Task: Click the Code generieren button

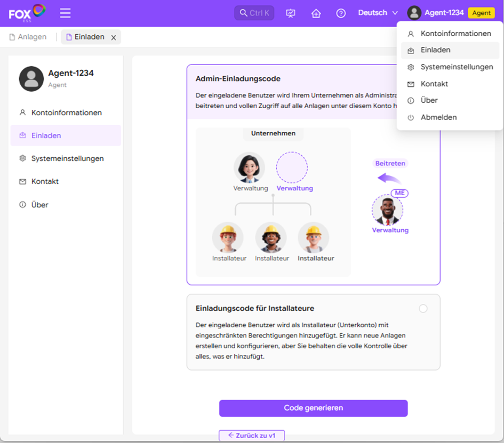Action: tap(314, 408)
